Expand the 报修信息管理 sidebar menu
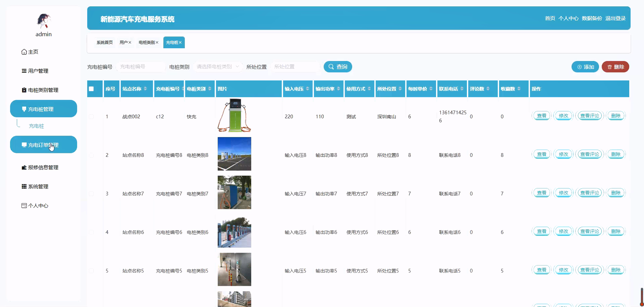This screenshot has height=307, width=644. (44, 168)
